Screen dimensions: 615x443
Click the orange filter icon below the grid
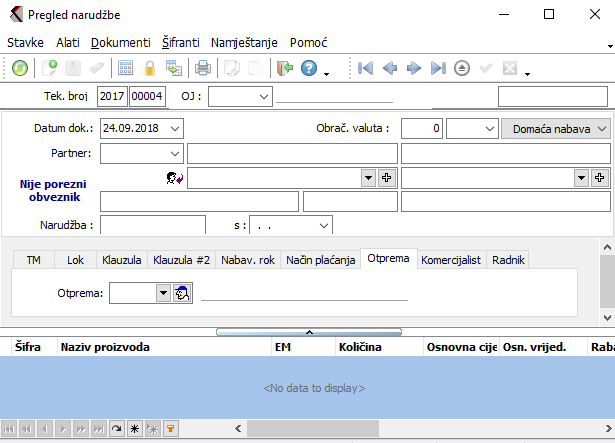point(171,428)
